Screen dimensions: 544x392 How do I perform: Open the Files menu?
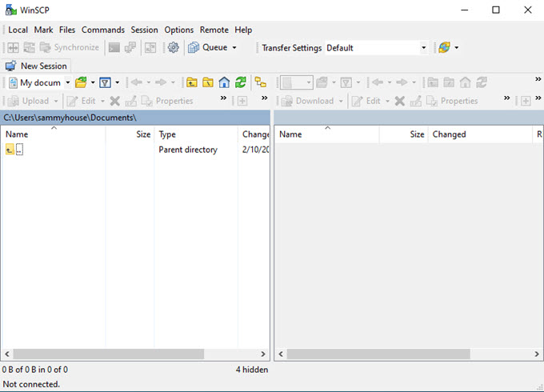point(67,30)
